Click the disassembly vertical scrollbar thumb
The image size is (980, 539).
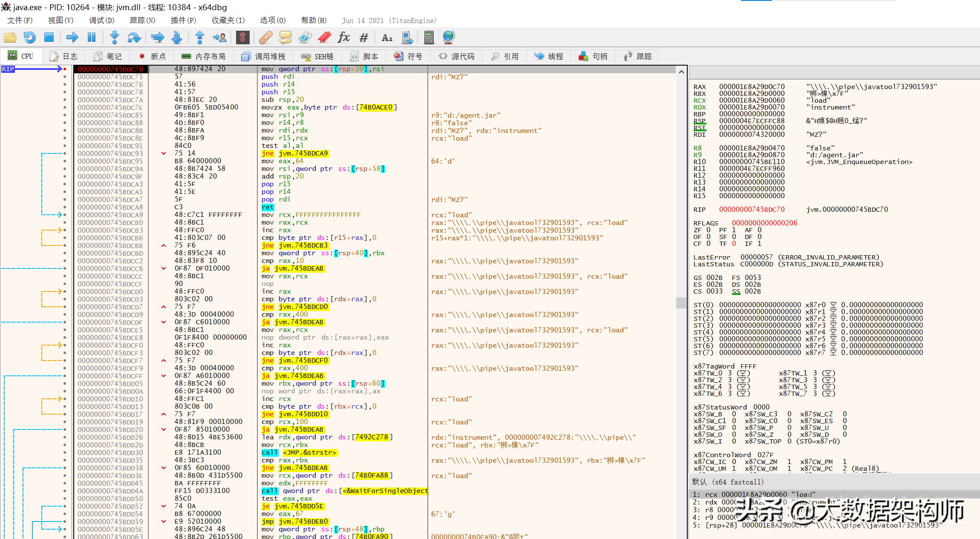pos(681,303)
